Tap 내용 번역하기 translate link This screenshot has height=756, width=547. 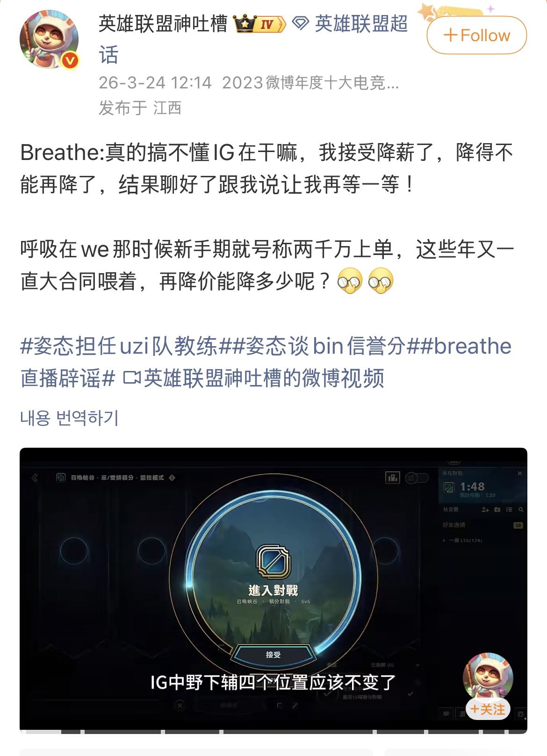[70, 418]
